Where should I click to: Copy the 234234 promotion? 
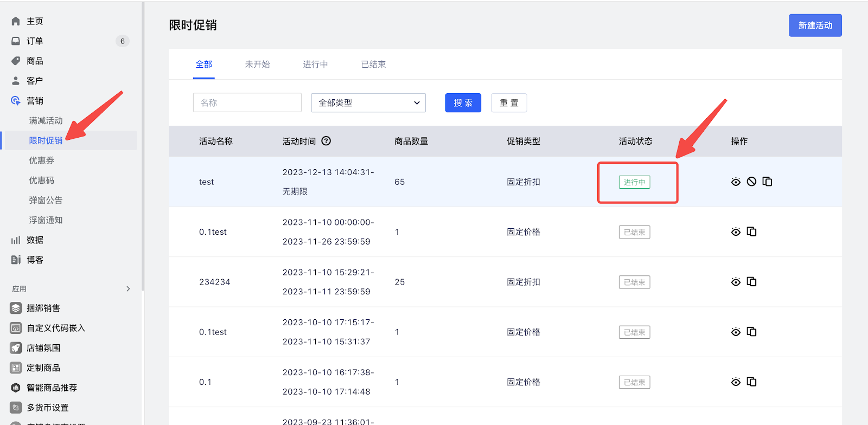coord(751,282)
